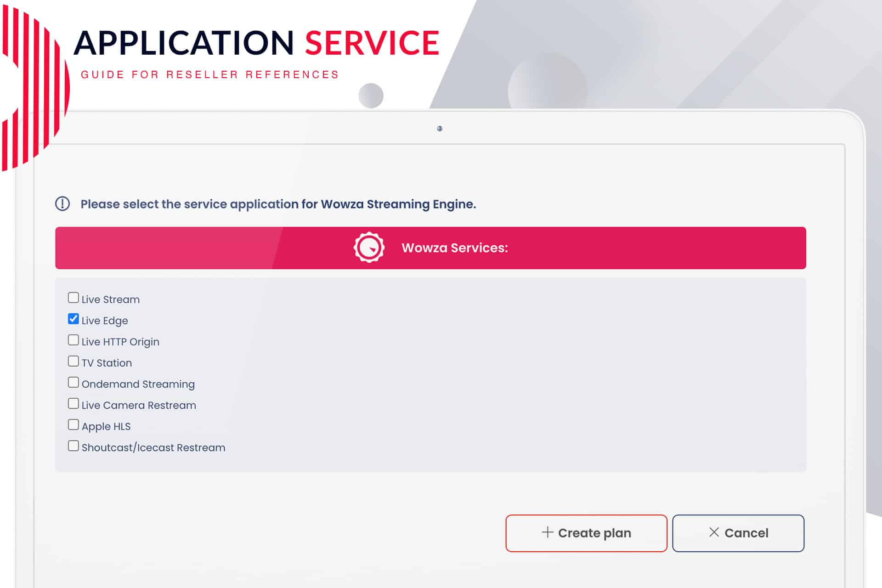The image size is (882, 588).
Task: Check the Ondemand Streaming option
Action: (x=73, y=382)
